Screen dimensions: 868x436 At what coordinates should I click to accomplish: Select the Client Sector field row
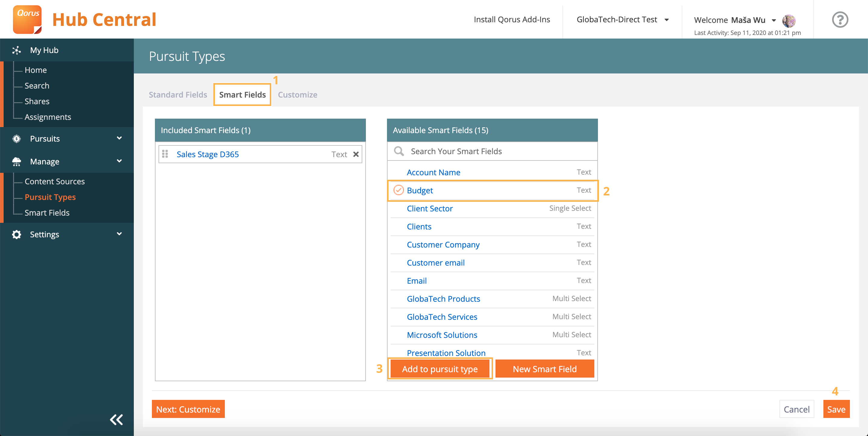point(429,208)
